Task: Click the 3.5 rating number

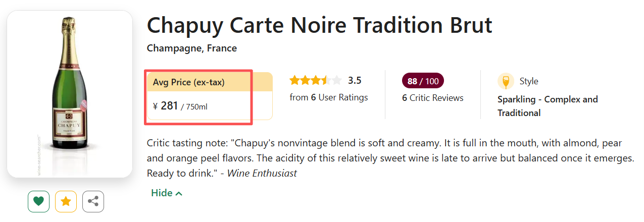Action: [355, 81]
